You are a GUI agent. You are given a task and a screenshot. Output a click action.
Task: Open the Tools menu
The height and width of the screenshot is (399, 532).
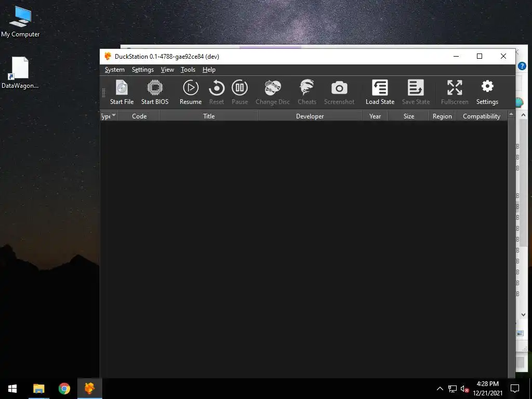click(x=188, y=70)
